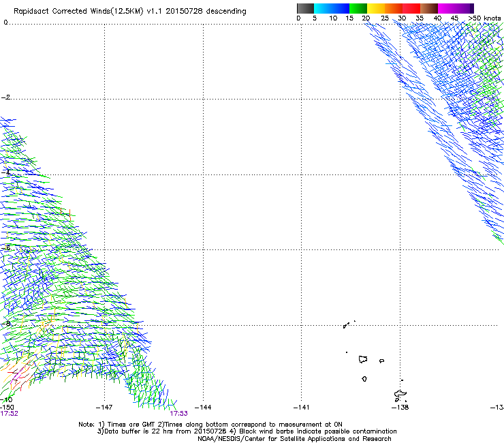Select the red 30-35 knots legend segment
The width and height of the screenshot is (504, 443).
point(411,8)
